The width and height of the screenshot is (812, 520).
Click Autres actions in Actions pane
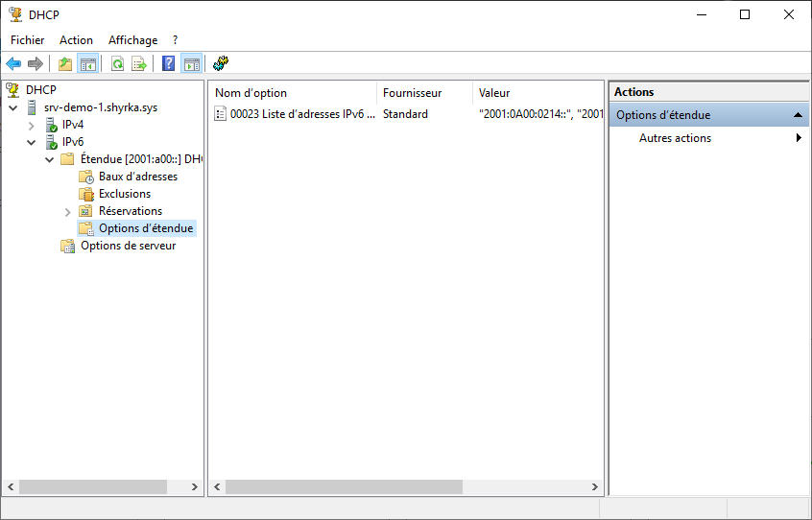click(675, 138)
